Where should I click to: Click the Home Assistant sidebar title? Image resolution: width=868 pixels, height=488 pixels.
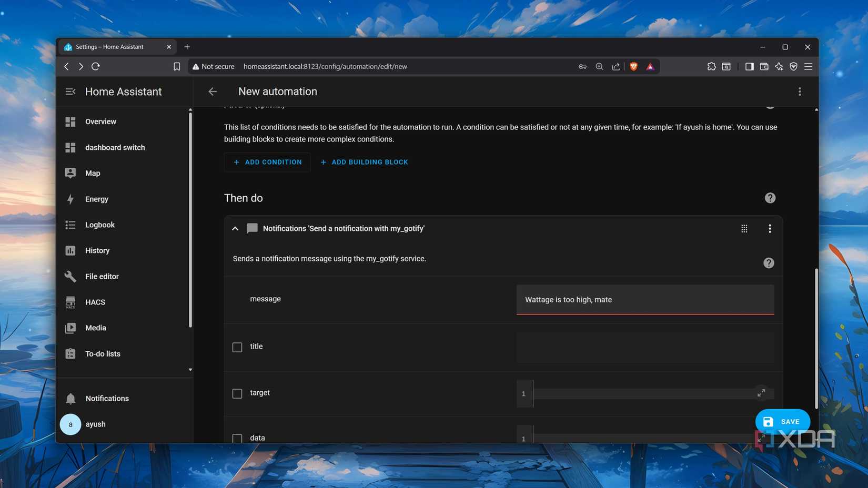(123, 91)
